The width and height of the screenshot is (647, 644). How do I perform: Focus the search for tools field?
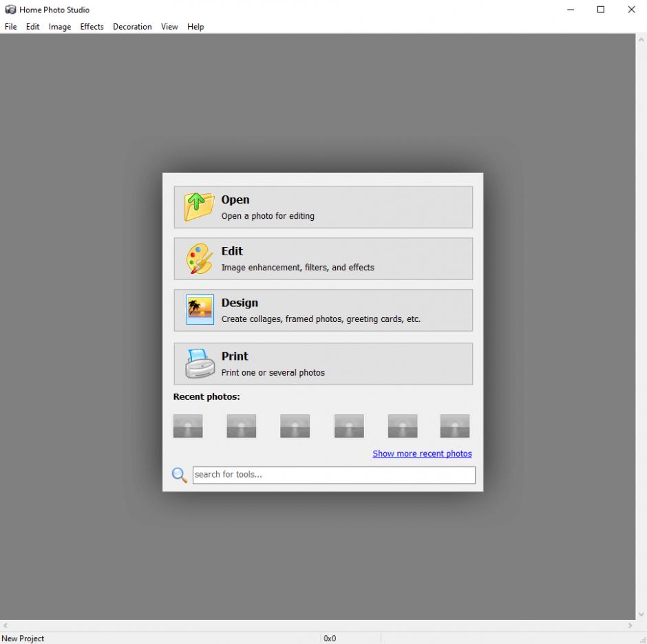click(334, 475)
